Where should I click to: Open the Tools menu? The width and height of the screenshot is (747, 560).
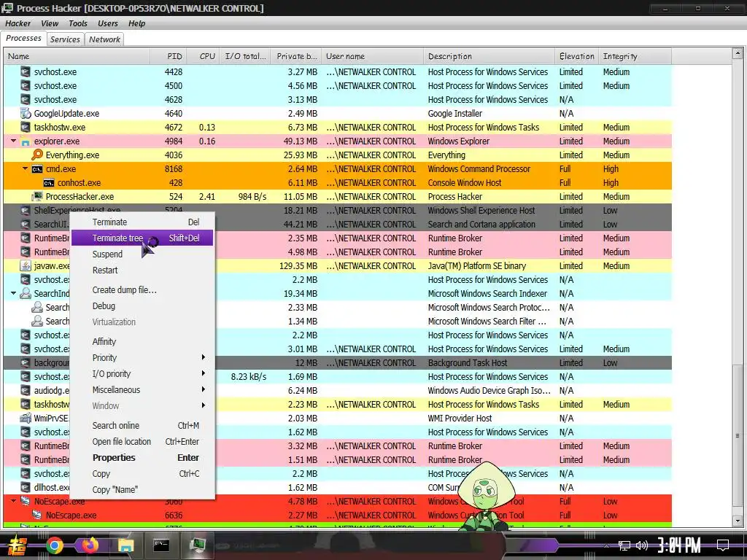(x=77, y=23)
